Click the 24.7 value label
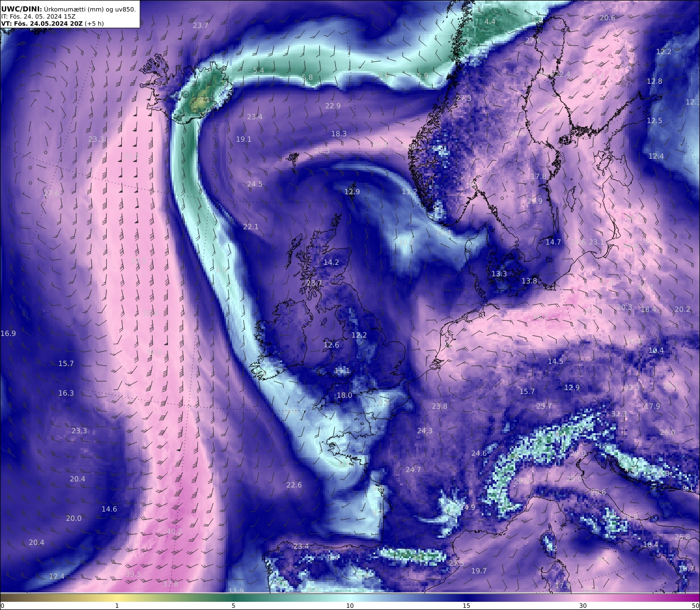The image size is (700, 610). tap(413, 470)
